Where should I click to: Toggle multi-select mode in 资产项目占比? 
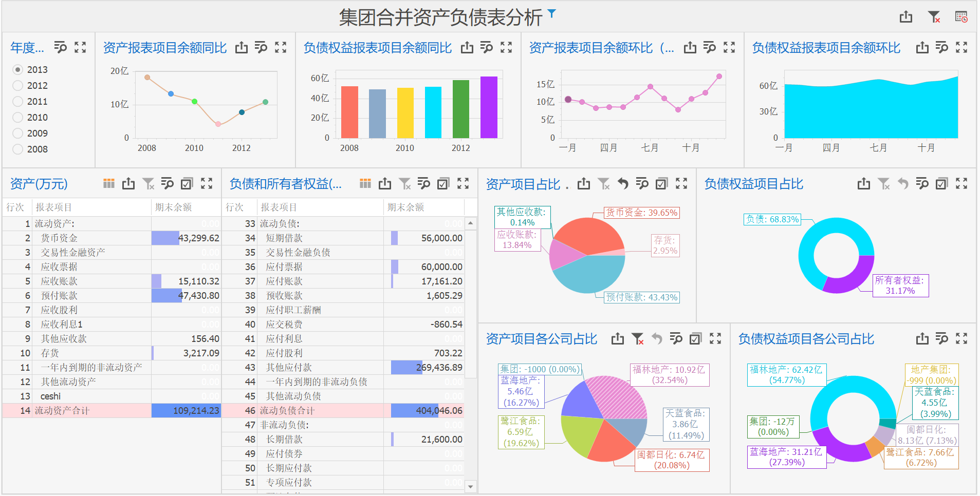point(662,183)
